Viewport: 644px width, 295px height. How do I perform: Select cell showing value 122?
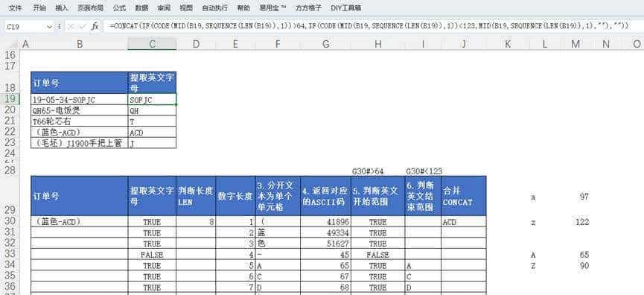tap(576, 222)
